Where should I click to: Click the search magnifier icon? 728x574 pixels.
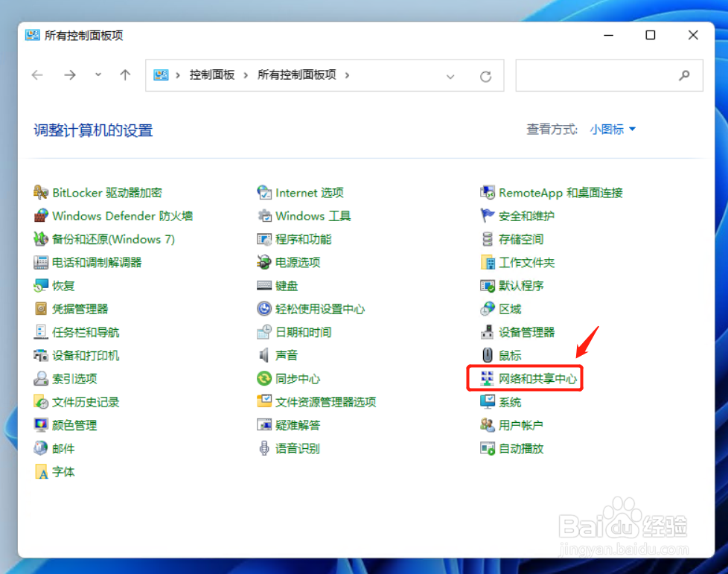pyautogui.click(x=684, y=75)
